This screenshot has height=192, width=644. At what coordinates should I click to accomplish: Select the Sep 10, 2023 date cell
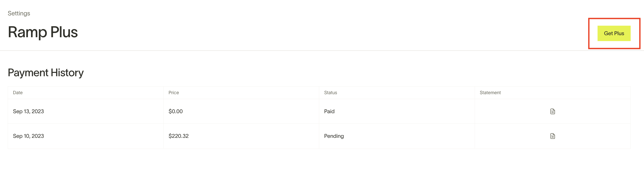28,136
